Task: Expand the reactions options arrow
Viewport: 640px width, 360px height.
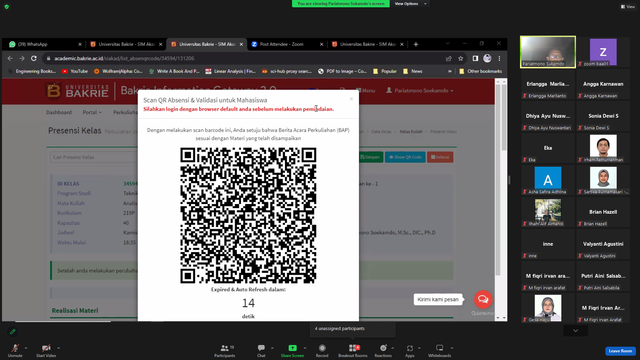Action: coord(393,348)
